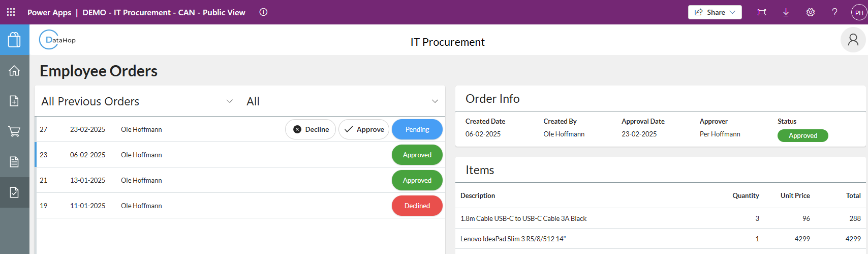868x254 pixels.
Task: Open the Share button dropdown
Action: [x=715, y=12]
